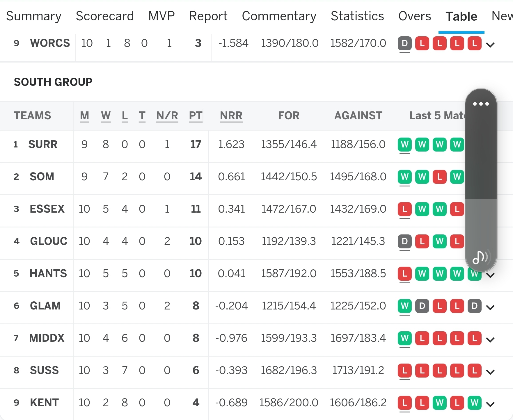Viewport: 513px width, 420px height.
Task: Open the Commentary tab
Action: click(279, 16)
